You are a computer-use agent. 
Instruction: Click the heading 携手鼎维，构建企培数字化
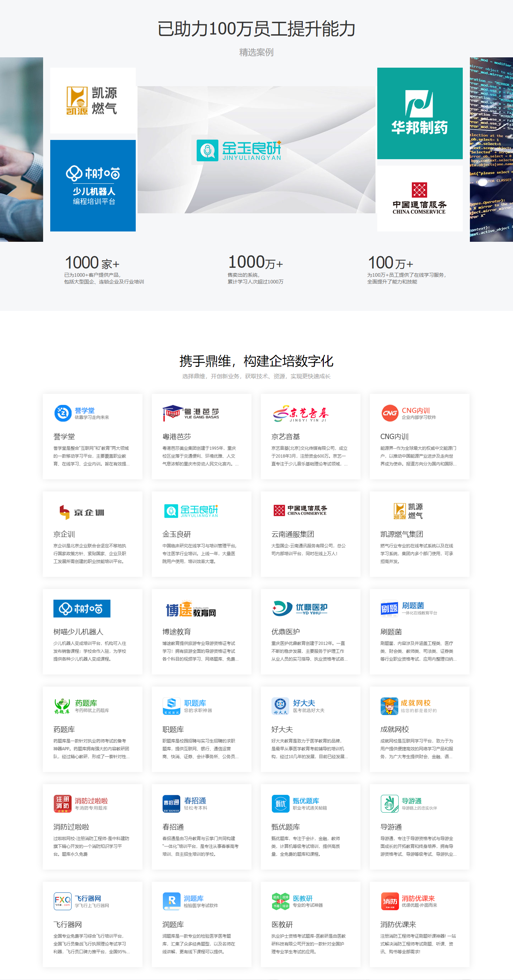tap(256, 361)
